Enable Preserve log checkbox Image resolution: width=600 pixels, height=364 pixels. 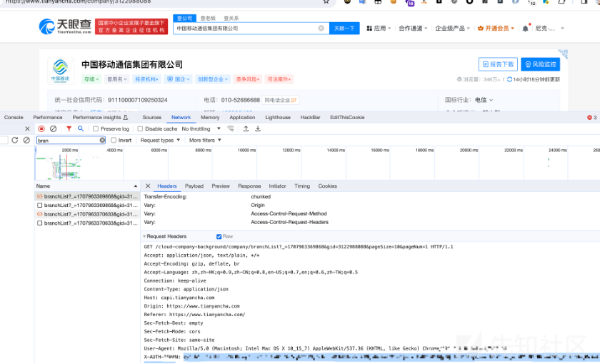coord(96,129)
